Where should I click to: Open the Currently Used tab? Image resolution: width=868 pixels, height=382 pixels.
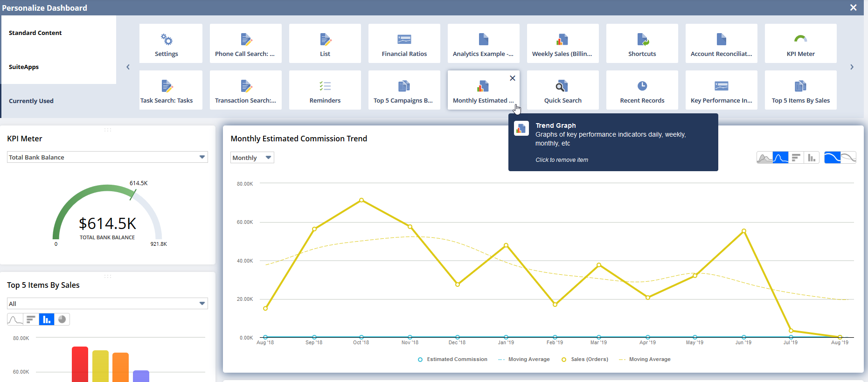(58, 101)
